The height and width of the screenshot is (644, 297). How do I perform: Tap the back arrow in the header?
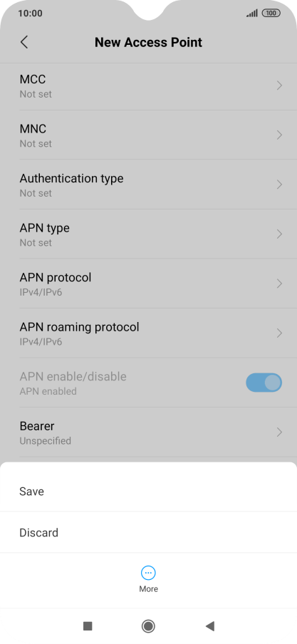[24, 42]
